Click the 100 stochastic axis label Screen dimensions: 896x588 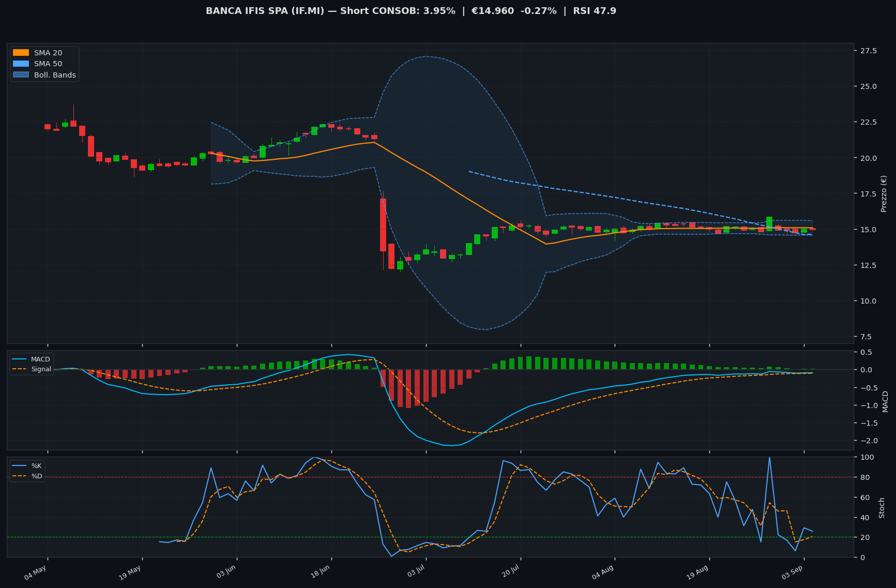(x=867, y=457)
